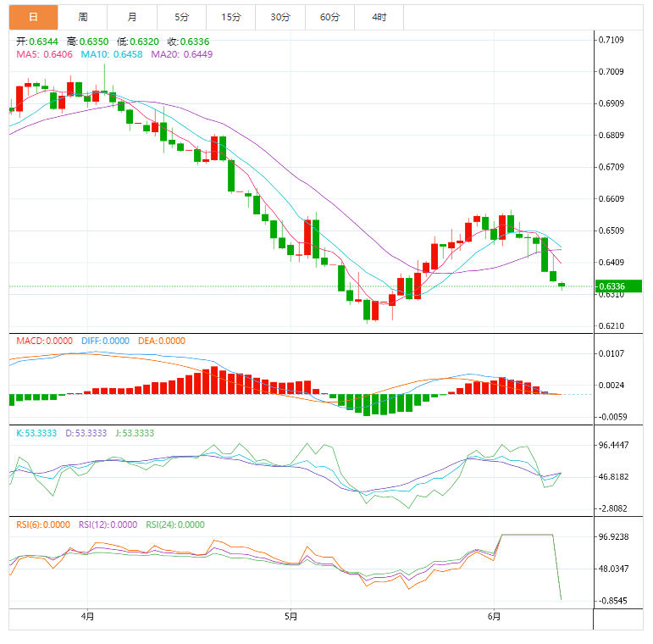Screen dimensions: 653x644
Task: Click the 0.6210 price axis label
Action: [611, 325]
